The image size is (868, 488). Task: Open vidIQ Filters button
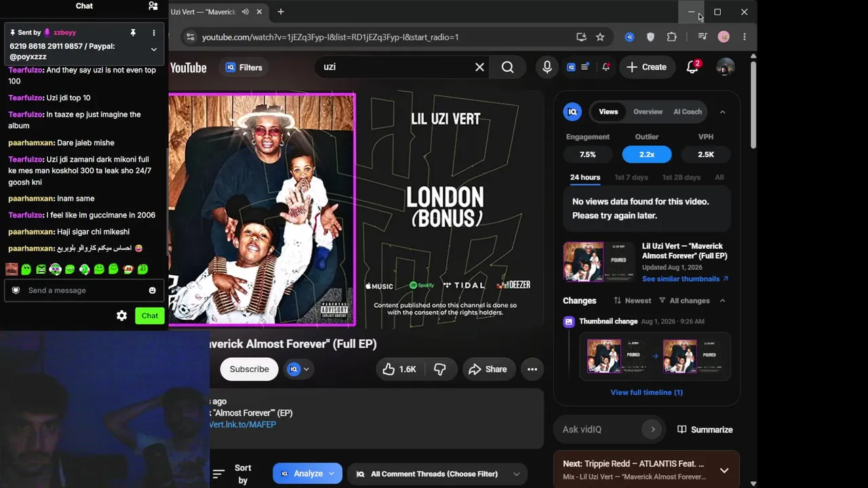(243, 68)
